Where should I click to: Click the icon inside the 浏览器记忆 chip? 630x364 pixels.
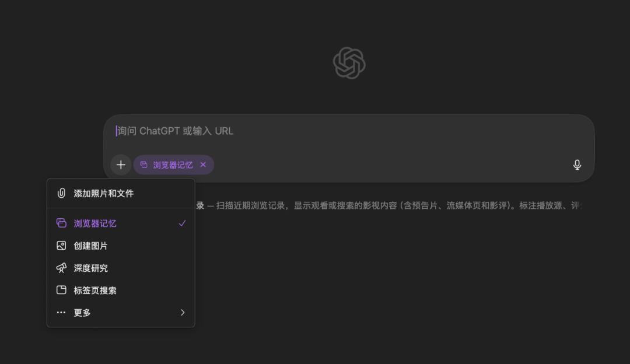pos(144,165)
